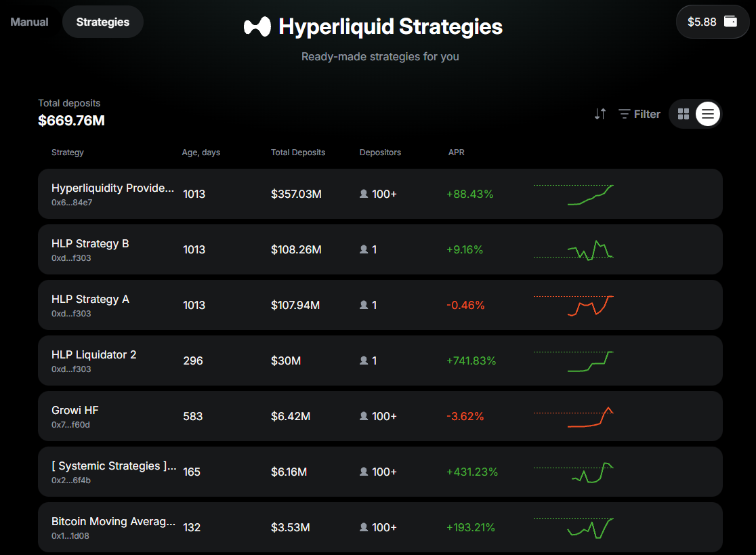The image size is (756, 555).
Task: Click the wallet icon beside $5.88
Action: (x=730, y=22)
